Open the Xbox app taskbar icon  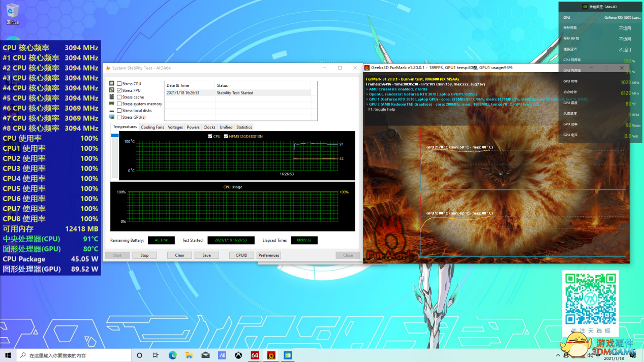click(x=238, y=355)
